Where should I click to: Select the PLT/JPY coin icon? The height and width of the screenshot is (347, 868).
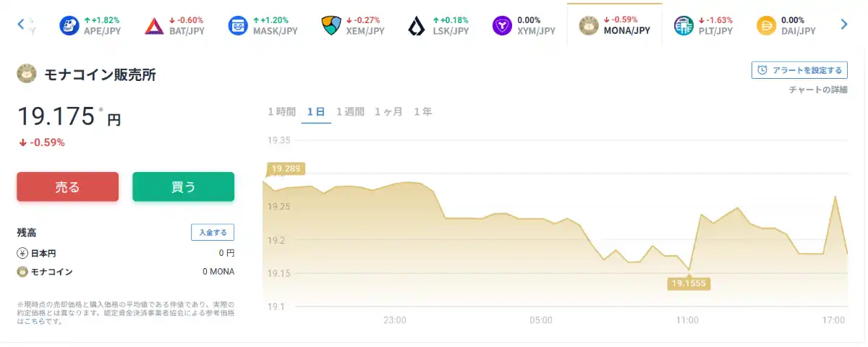[684, 26]
